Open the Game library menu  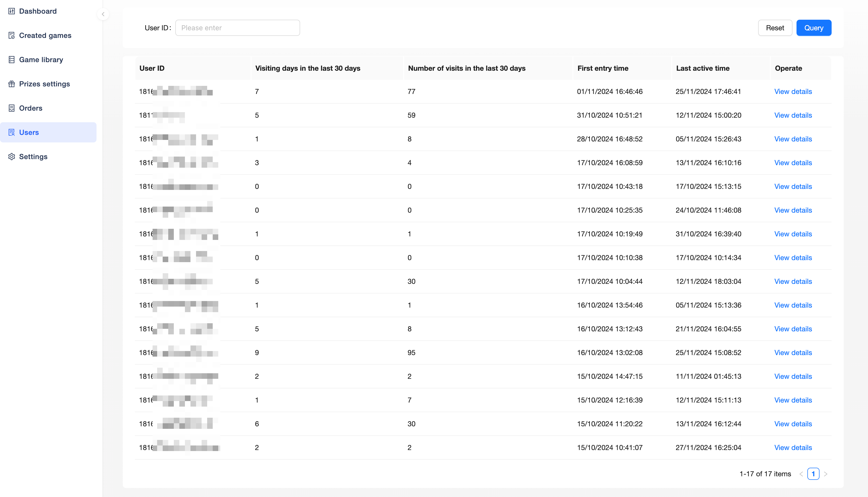pos(41,60)
